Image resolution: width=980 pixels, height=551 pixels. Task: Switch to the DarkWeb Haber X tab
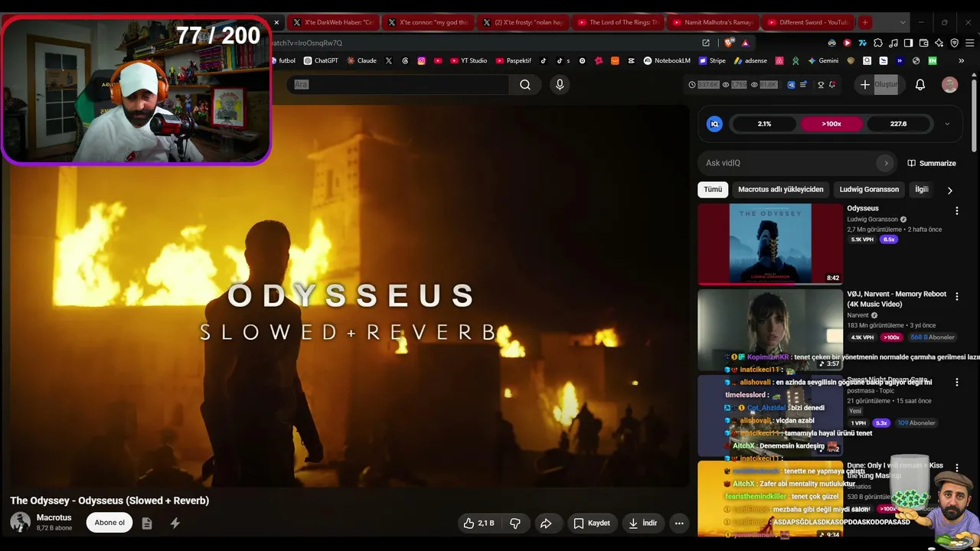pyautogui.click(x=333, y=22)
